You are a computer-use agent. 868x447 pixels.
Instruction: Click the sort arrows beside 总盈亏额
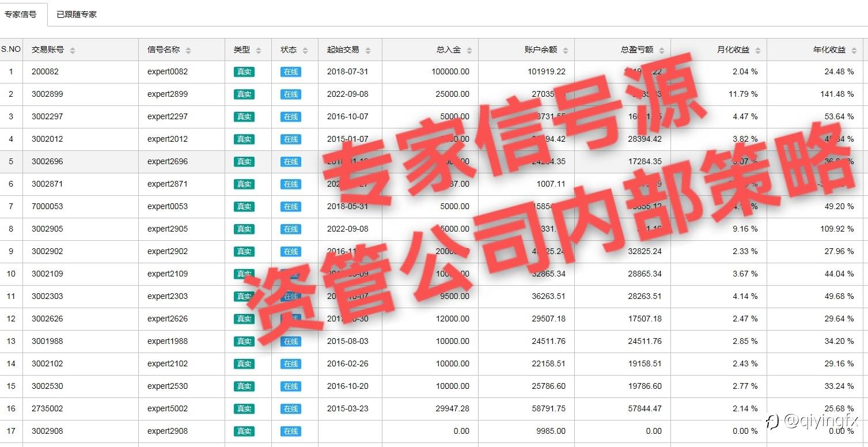[662, 51]
